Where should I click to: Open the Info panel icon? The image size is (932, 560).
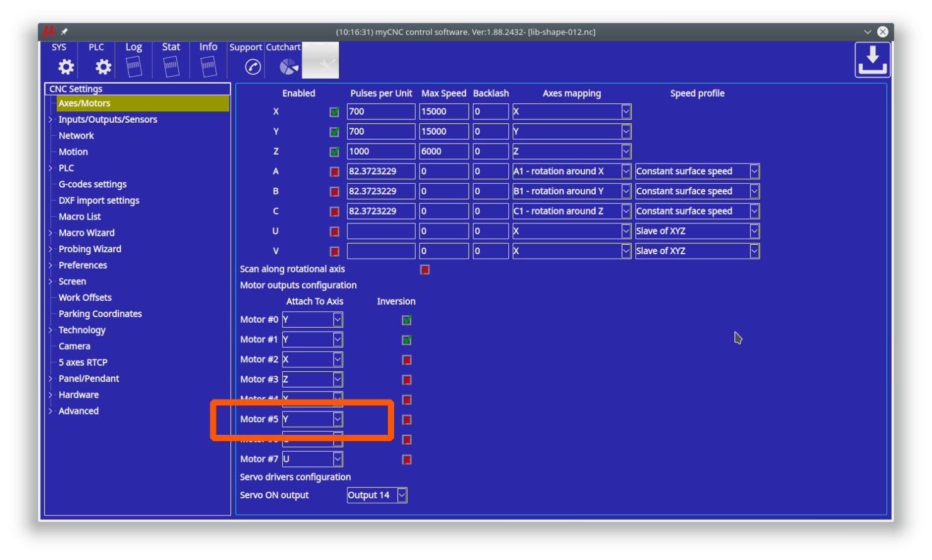click(208, 66)
